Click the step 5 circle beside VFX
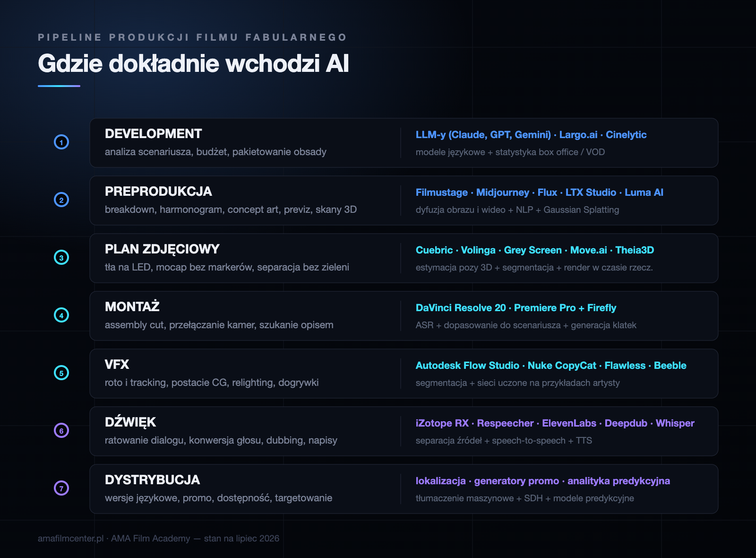Viewport: 756px width, 558px height. [61, 373]
